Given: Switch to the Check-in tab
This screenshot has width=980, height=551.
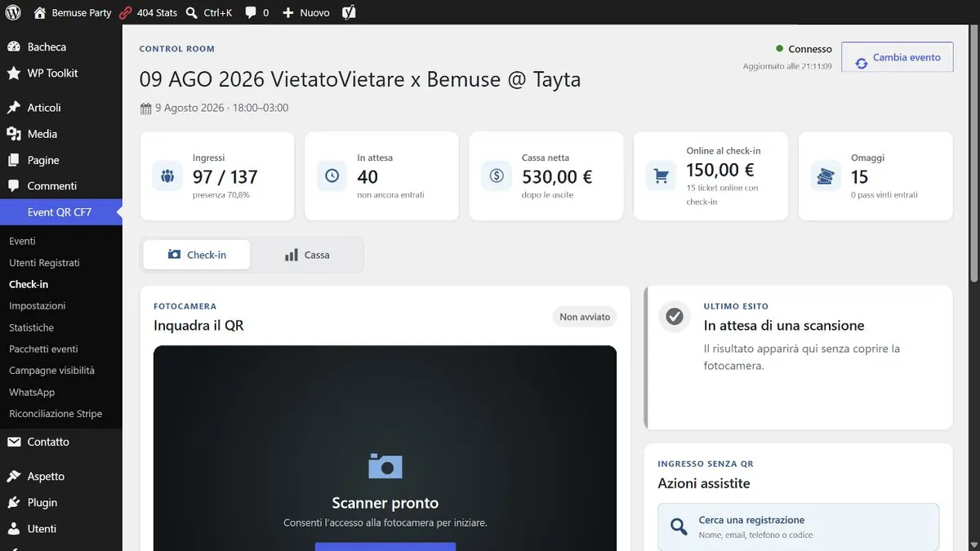Looking at the screenshot, I should tap(197, 255).
